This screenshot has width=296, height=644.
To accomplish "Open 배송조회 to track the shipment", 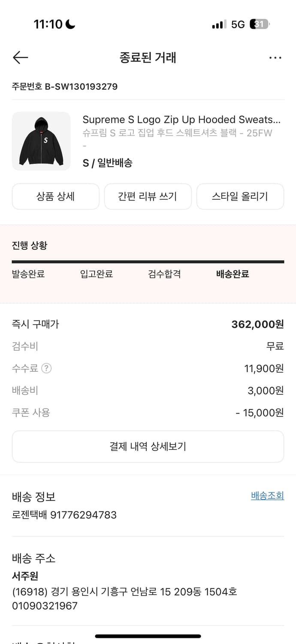I will coord(267,495).
